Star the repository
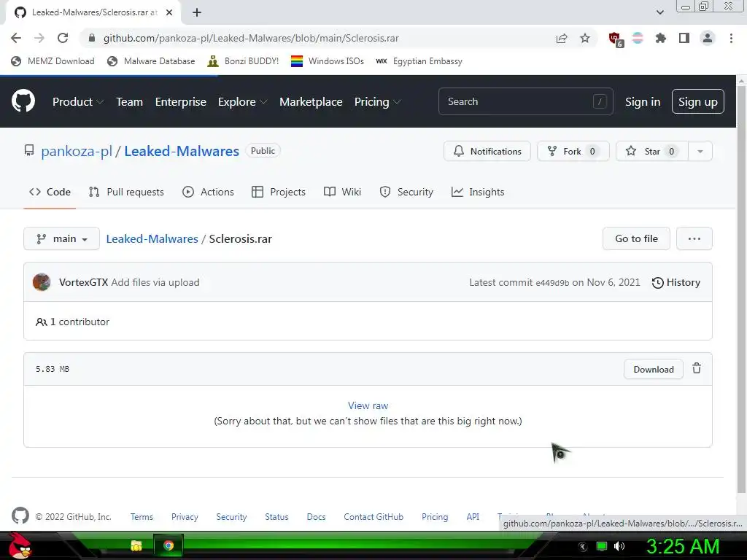This screenshot has height=560, width=747. click(652, 152)
